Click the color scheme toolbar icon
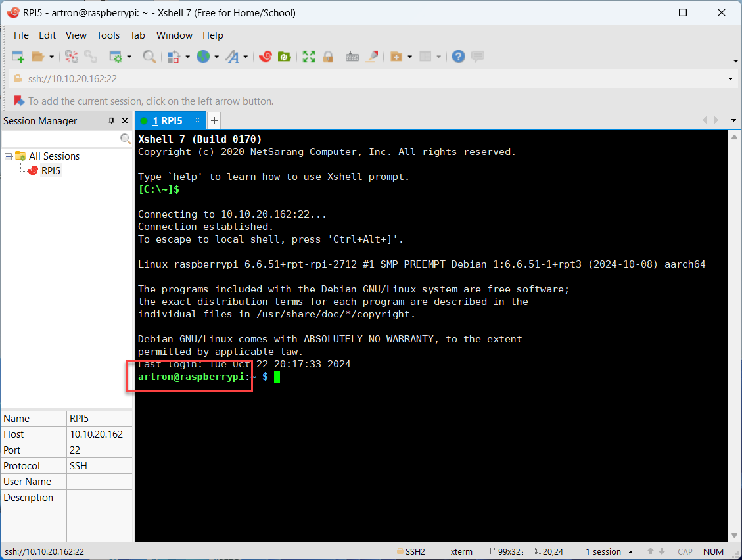The height and width of the screenshot is (560, 742). click(174, 57)
